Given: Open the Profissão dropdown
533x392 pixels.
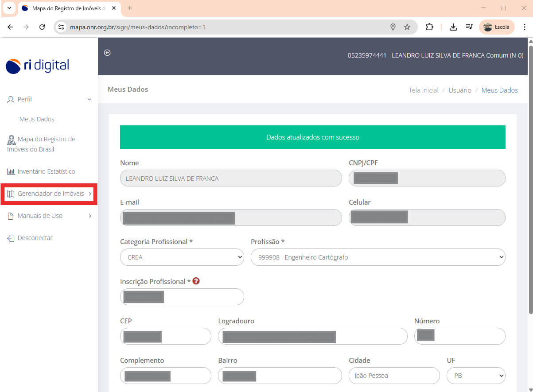Looking at the screenshot, I should click(x=377, y=257).
